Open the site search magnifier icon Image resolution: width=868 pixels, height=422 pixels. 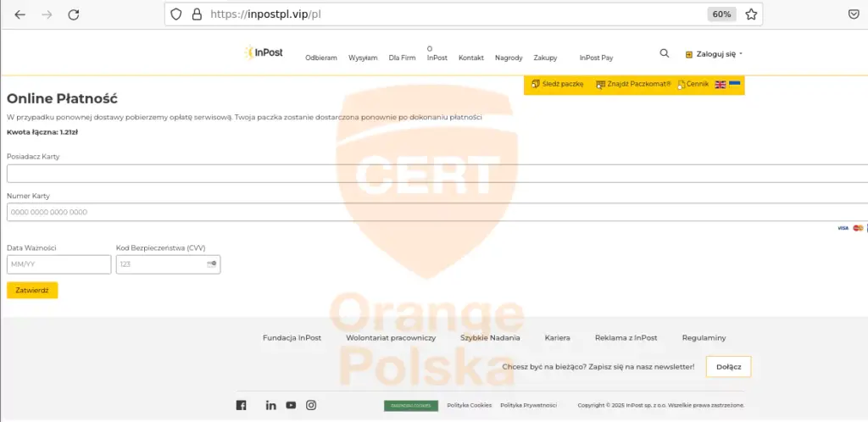pyautogui.click(x=665, y=53)
